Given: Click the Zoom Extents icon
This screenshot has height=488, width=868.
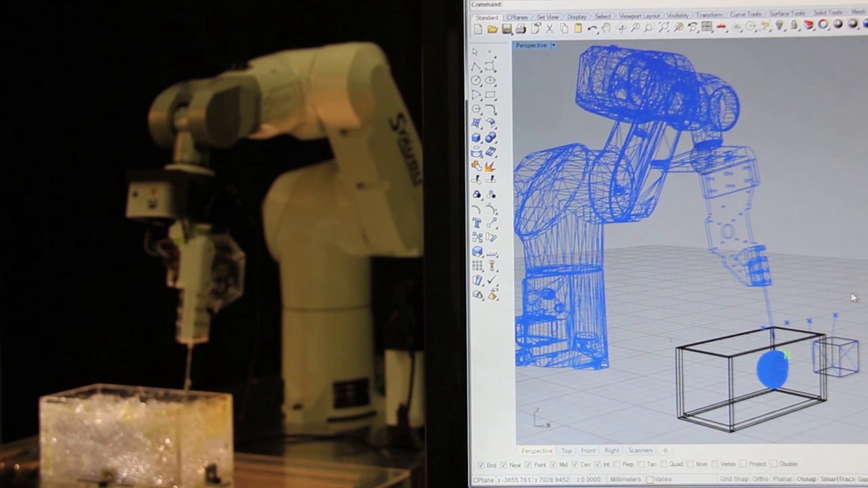Looking at the screenshot, I should coord(664,27).
